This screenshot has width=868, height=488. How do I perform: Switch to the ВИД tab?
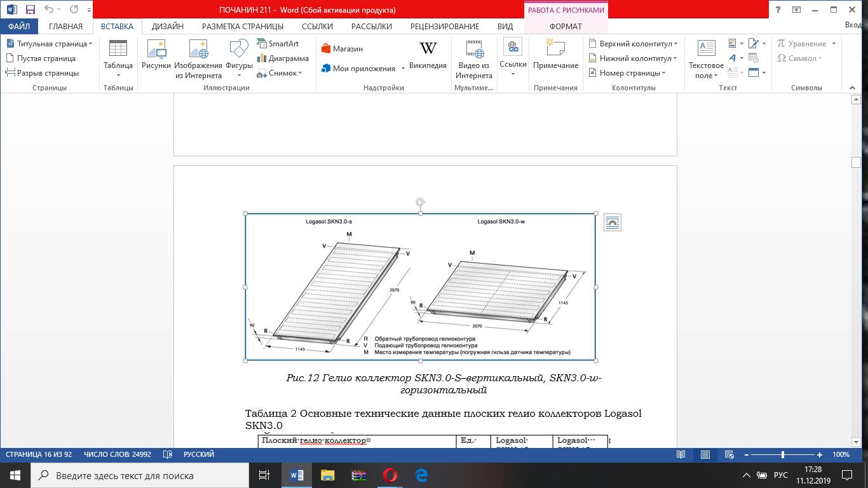[505, 27]
